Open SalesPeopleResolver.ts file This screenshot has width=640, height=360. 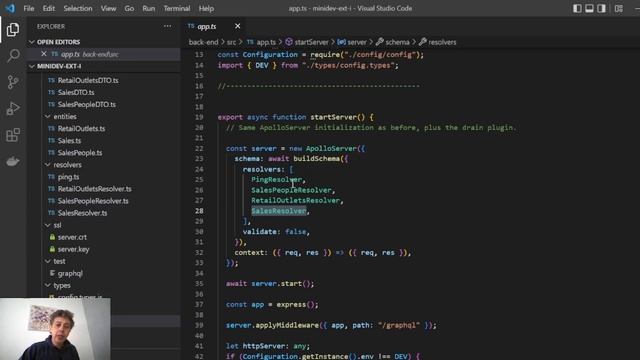[93, 201]
